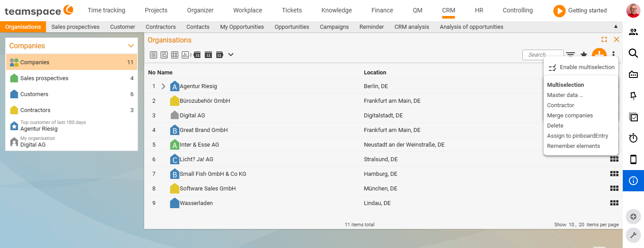This screenshot has width=644, height=248.
Task: Collapse the submenu bar with up arrow
Action: 616,27
